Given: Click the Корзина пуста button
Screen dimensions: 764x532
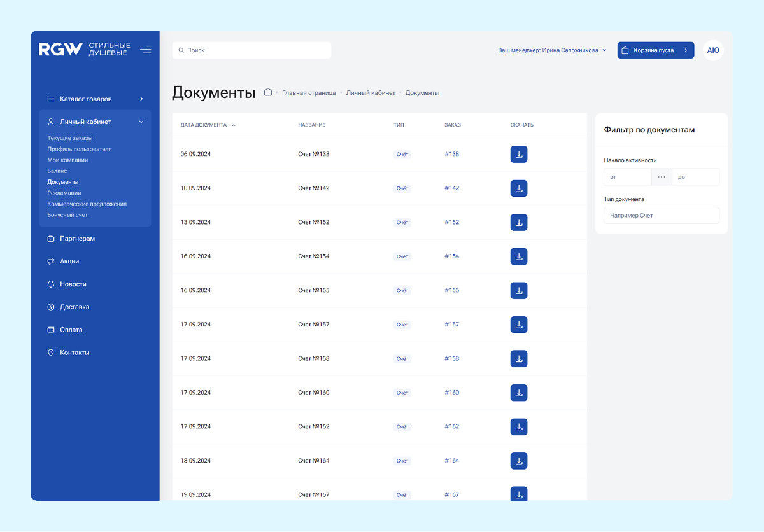Looking at the screenshot, I should (655, 50).
